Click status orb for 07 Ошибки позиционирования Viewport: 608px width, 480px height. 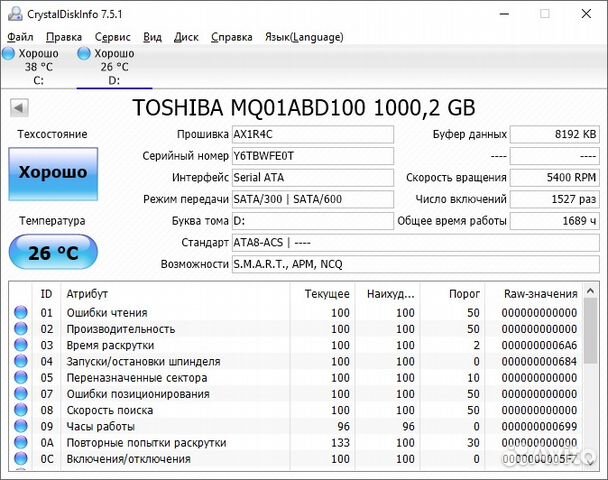coord(21,394)
